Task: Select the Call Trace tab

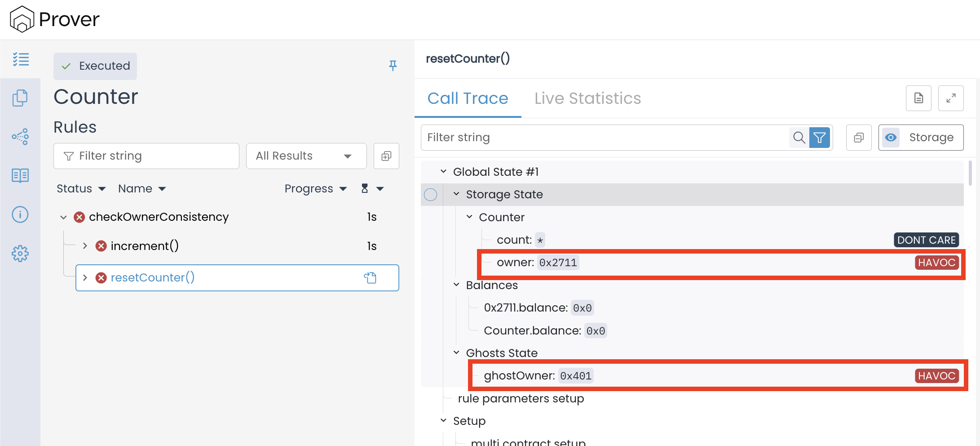Action: tap(468, 98)
